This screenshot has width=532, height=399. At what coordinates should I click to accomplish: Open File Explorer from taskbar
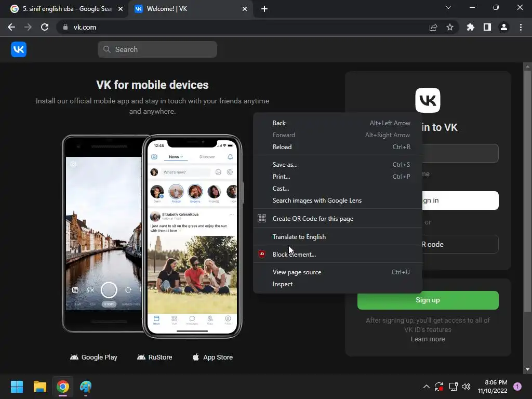pyautogui.click(x=39, y=387)
